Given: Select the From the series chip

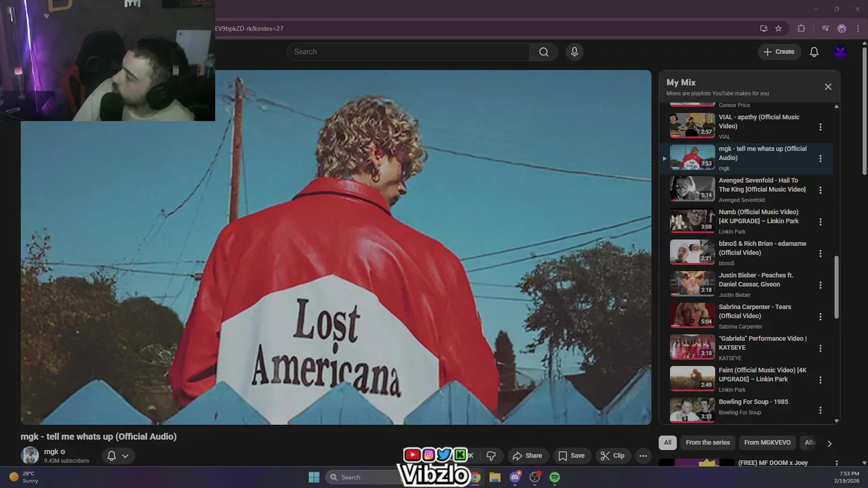Looking at the screenshot, I should (707, 443).
